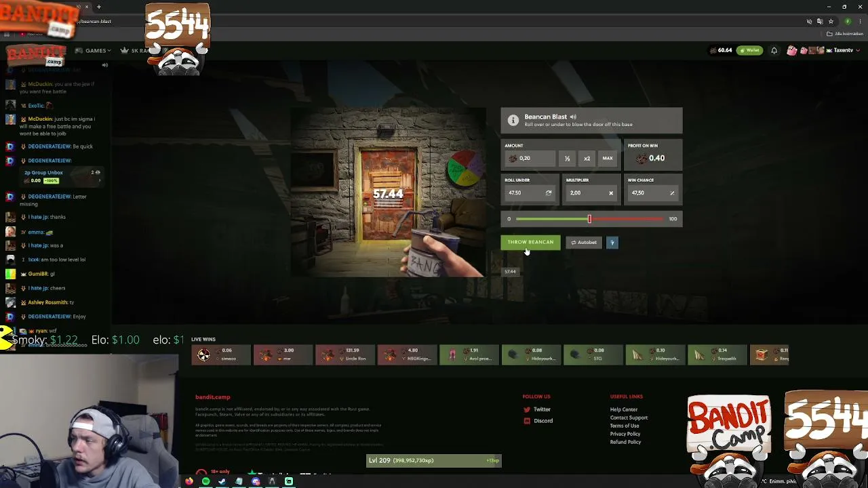Screen dimensions: 868x488
Task: Open the Discord link
Action: [x=543, y=421]
